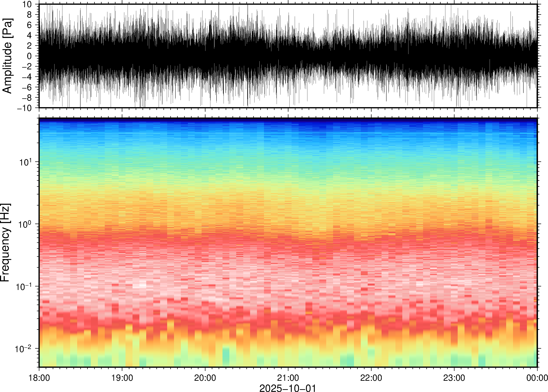
Task: Click the amplitude tick label −6
Action: click(x=27, y=87)
